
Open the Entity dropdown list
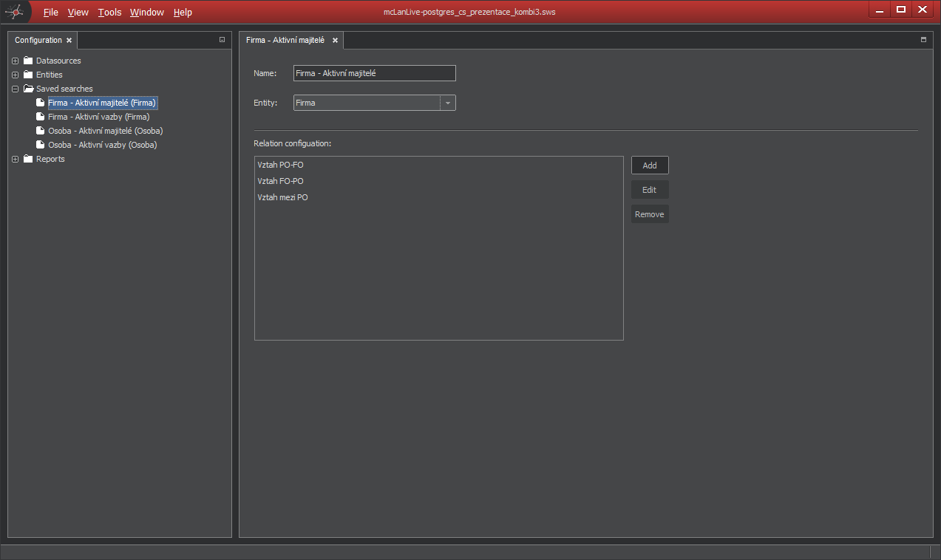click(x=447, y=103)
